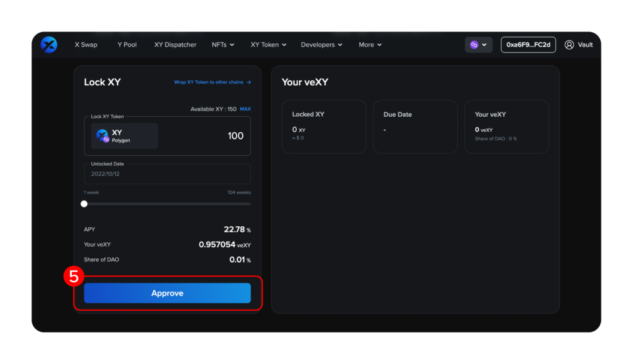
Task: Click the XY token icon with Polygon badge
Action: tap(103, 135)
